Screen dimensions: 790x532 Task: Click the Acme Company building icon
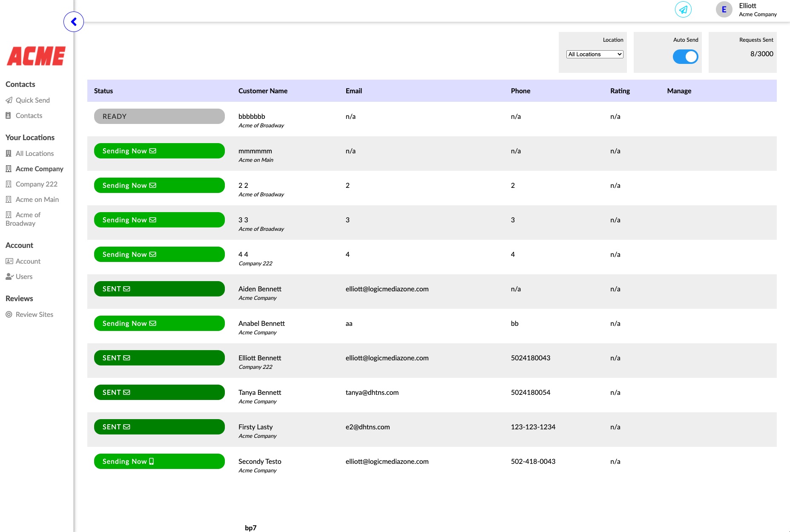[9, 169]
